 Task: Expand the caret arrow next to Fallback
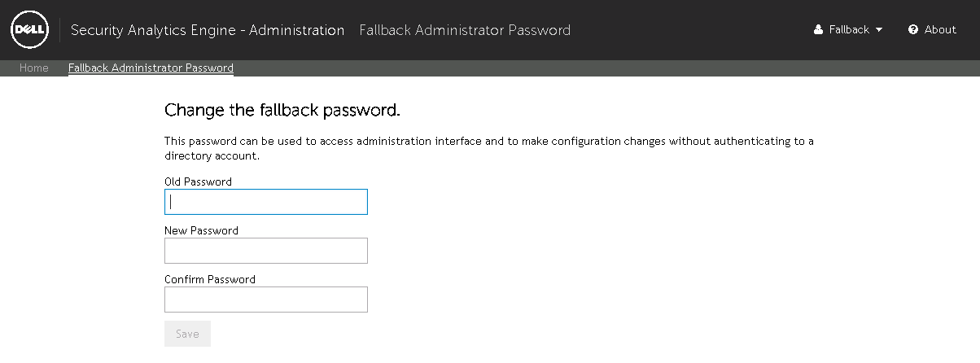click(879, 30)
